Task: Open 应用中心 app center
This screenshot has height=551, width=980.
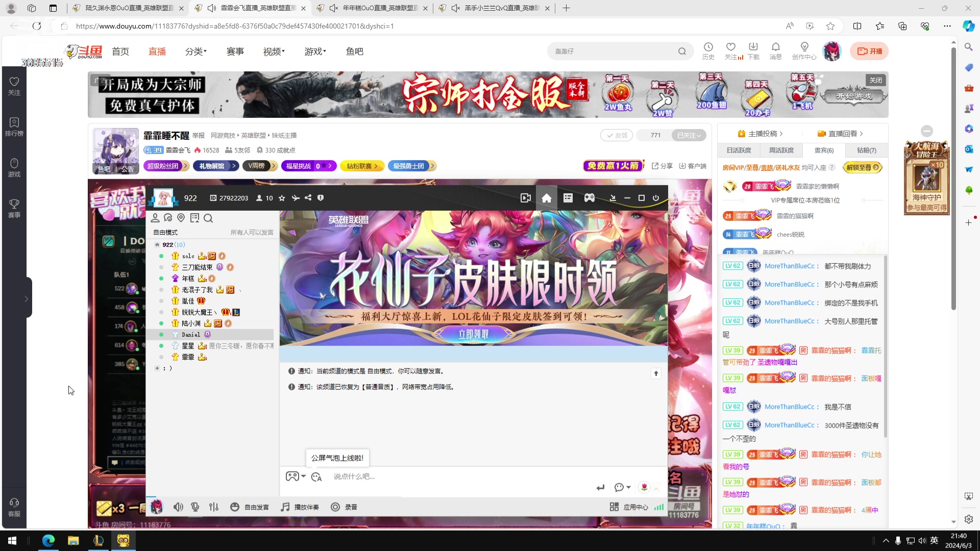Action: tap(629, 507)
